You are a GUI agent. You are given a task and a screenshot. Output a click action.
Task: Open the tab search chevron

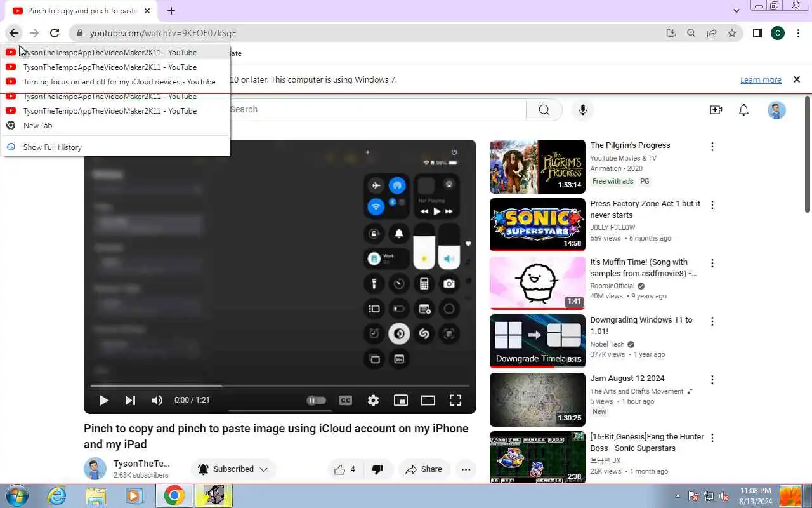point(737,11)
